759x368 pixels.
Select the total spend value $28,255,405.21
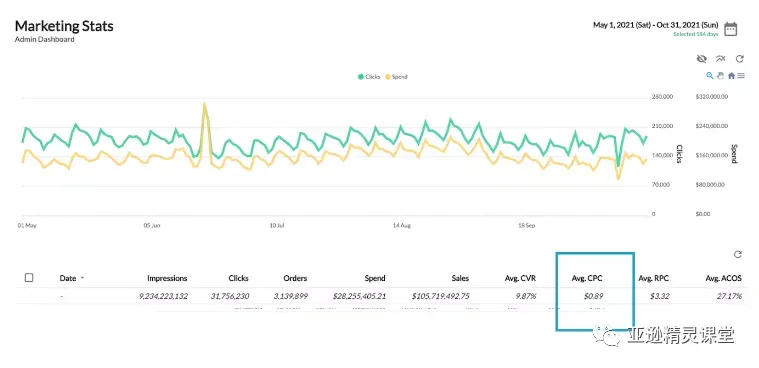pyautogui.click(x=359, y=296)
